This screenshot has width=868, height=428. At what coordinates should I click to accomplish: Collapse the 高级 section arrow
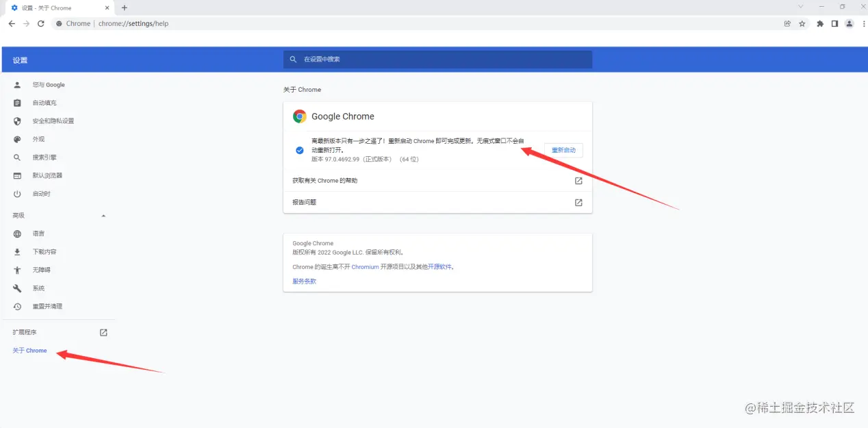(x=103, y=216)
